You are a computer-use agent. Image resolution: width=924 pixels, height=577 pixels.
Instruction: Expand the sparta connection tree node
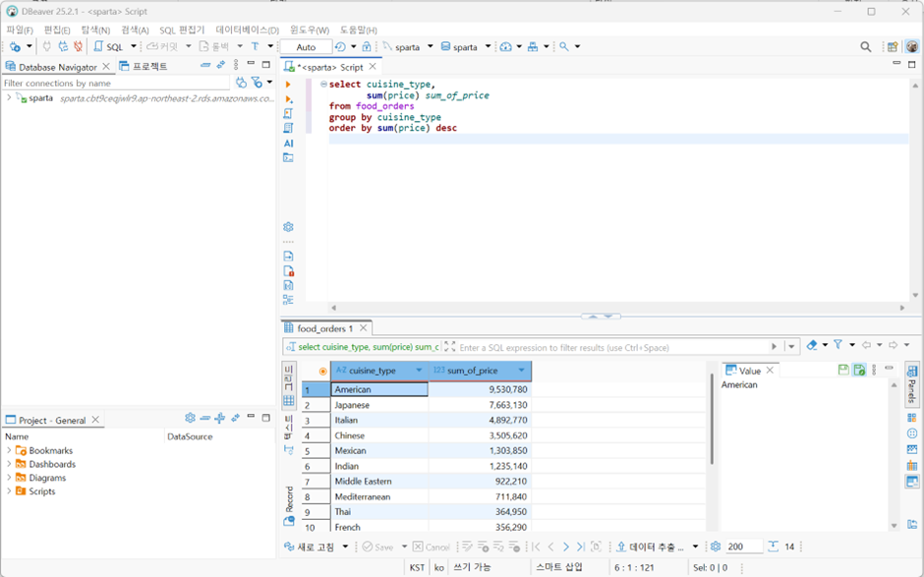pos(9,98)
